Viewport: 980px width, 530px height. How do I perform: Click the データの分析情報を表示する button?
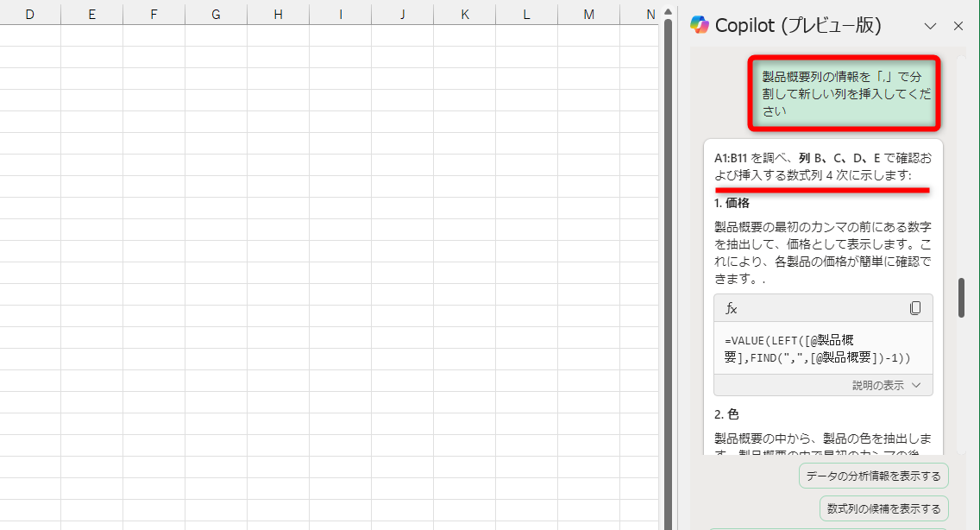tap(874, 476)
